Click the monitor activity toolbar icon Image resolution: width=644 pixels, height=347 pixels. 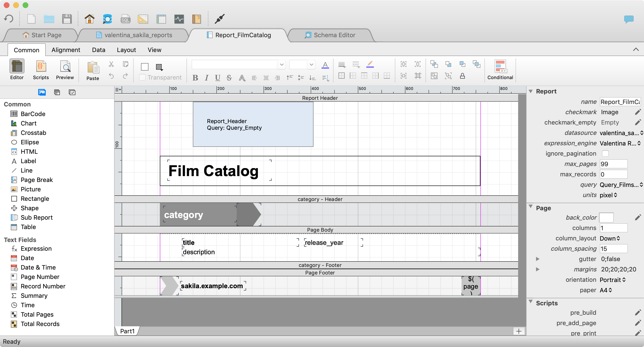click(x=179, y=19)
